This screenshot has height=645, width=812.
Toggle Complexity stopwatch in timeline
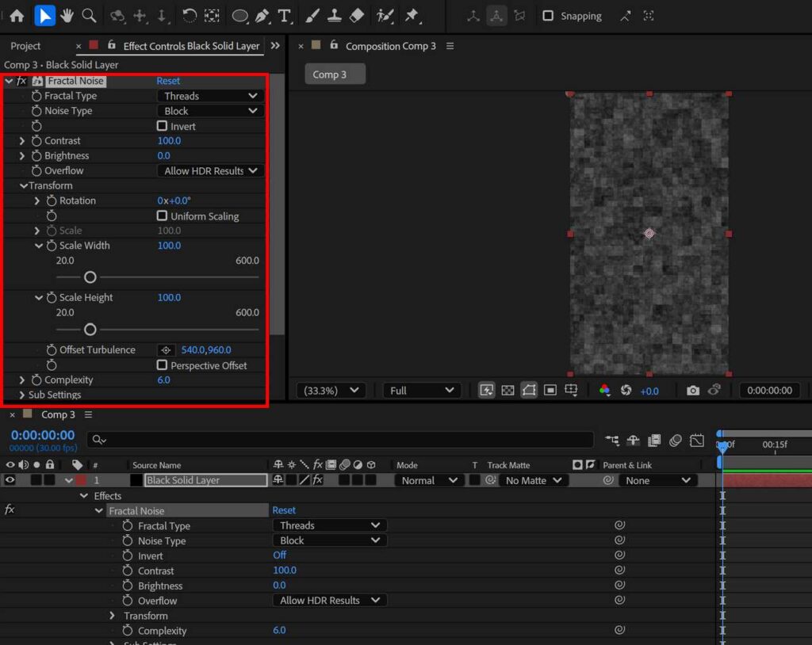coord(128,630)
